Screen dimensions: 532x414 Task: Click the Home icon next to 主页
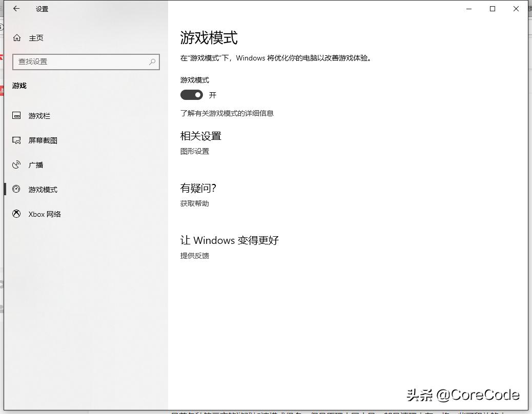[x=17, y=37]
